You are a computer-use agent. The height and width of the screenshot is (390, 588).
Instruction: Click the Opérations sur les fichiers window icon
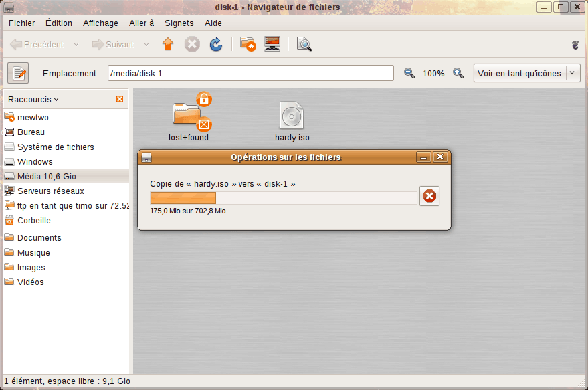point(146,157)
